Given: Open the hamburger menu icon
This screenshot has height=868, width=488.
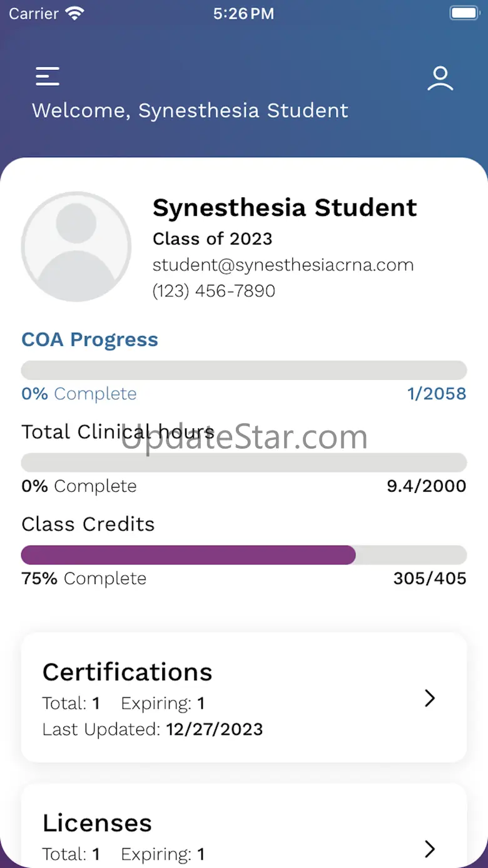Looking at the screenshot, I should click(x=48, y=76).
